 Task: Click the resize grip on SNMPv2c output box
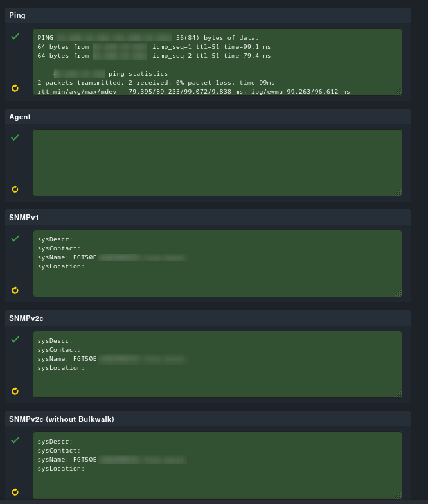[398, 394]
